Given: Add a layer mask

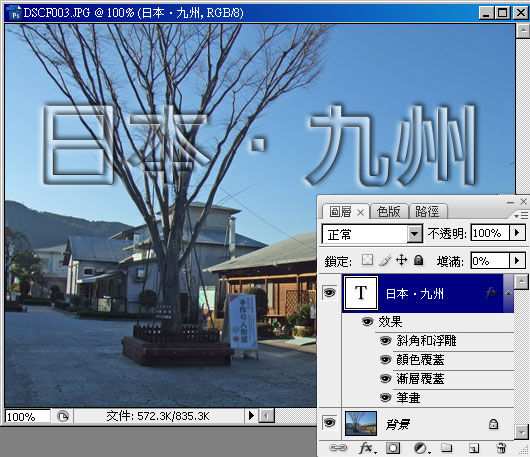Looking at the screenshot, I should (x=393, y=448).
